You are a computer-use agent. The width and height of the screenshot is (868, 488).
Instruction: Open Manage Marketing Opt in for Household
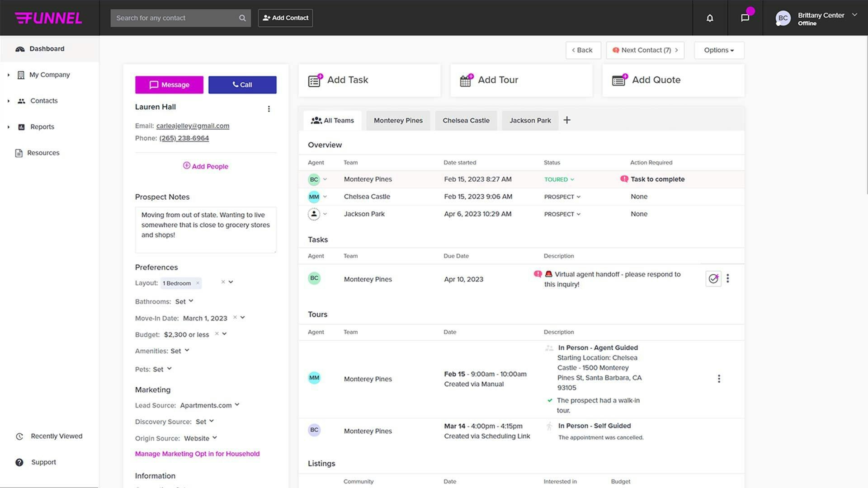(197, 454)
